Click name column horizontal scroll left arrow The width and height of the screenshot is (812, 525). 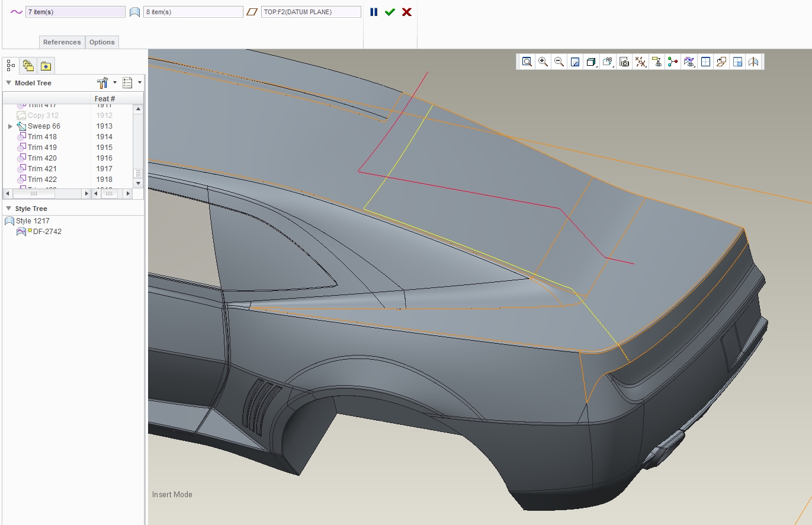(8, 193)
